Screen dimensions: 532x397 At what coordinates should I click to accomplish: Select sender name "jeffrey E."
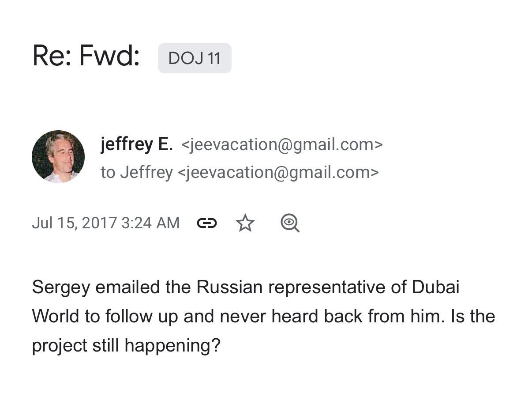coord(137,144)
